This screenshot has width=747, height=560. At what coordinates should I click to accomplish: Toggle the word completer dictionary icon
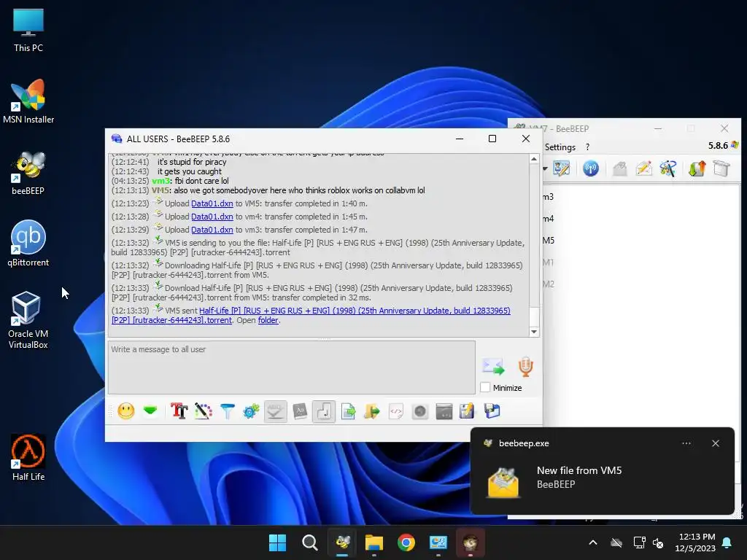click(x=300, y=411)
